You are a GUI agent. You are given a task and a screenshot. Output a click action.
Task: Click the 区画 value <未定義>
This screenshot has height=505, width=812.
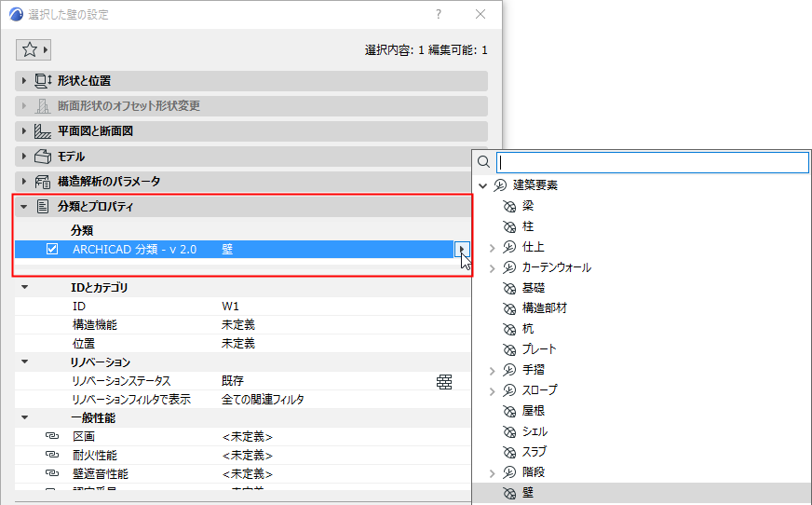click(x=247, y=437)
